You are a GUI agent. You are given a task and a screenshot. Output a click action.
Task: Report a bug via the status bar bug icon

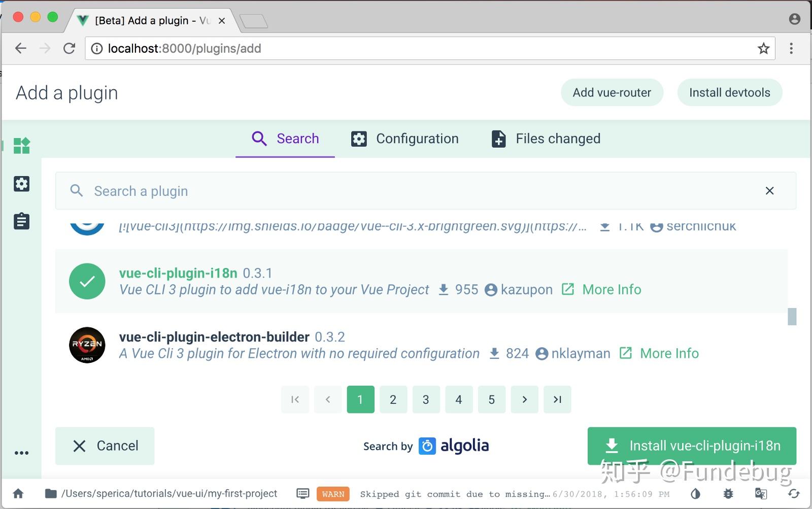click(x=728, y=493)
